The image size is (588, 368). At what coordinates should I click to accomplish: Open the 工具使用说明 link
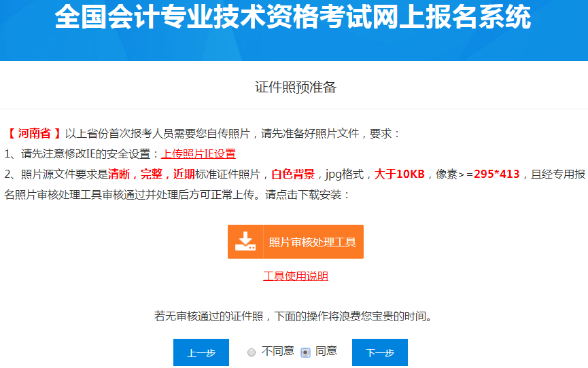point(296,276)
